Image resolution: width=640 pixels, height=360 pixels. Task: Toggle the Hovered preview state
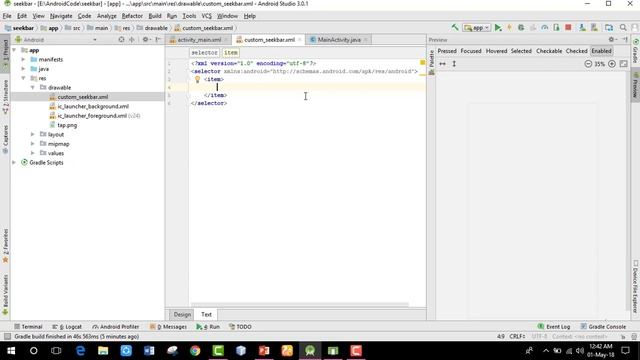pyautogui.click(x=496, y=51)
